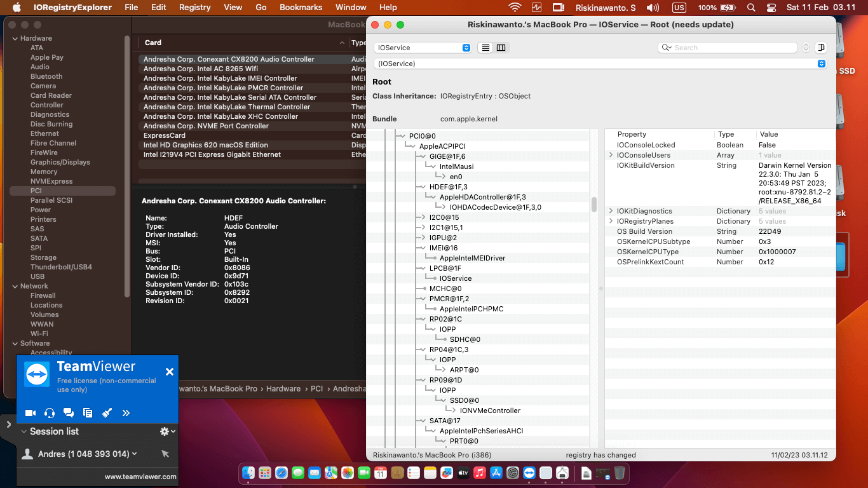The image size is (868, 488).
Task: Select Thunderbolt/USB4 in the sidebar
Action: pos(61,267)
